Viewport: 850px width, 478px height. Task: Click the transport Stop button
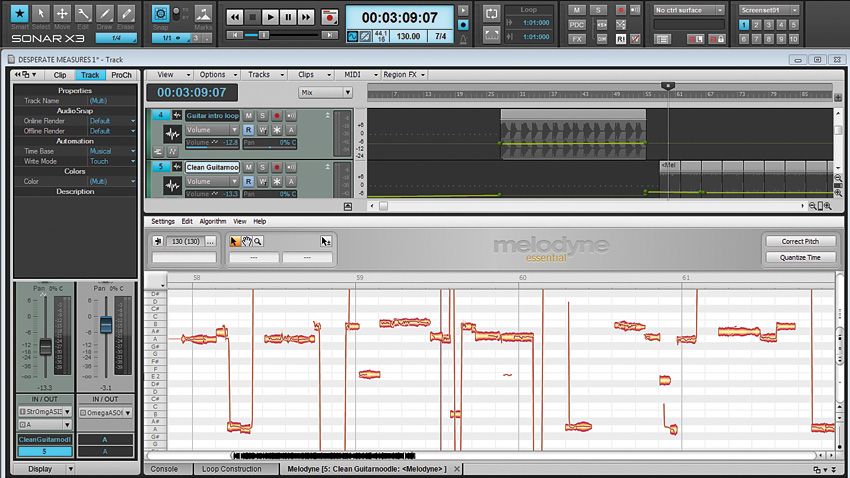pos(253,17)
